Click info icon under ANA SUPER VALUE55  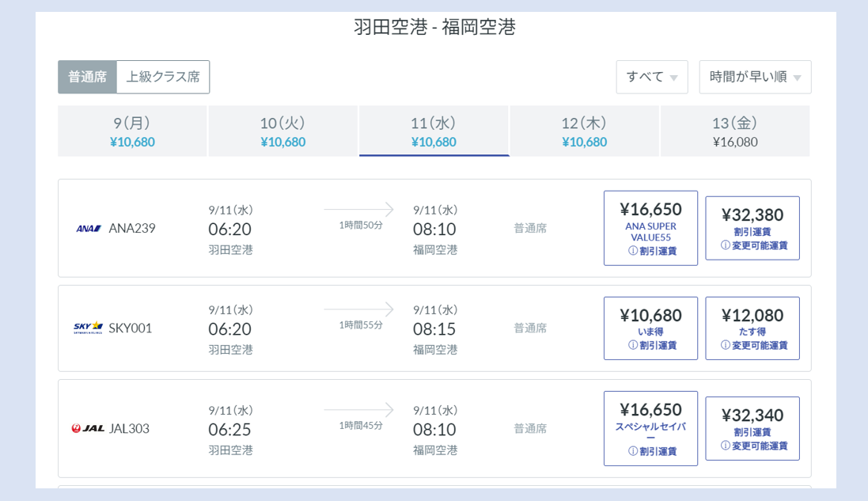(x=633, y=251)
